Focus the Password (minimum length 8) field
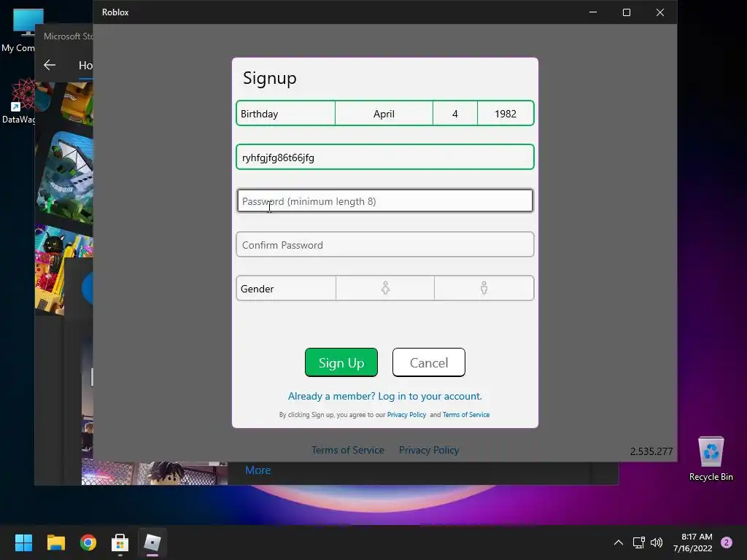Image resolution: width=747 pixels, height=560 pixels. point(385,201)
